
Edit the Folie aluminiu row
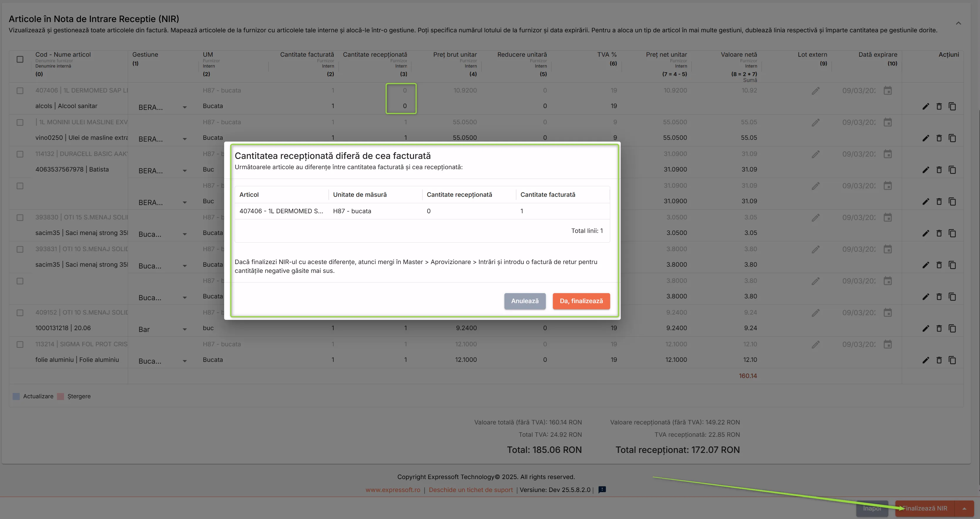pyautogui.click(x=926, y=360)
